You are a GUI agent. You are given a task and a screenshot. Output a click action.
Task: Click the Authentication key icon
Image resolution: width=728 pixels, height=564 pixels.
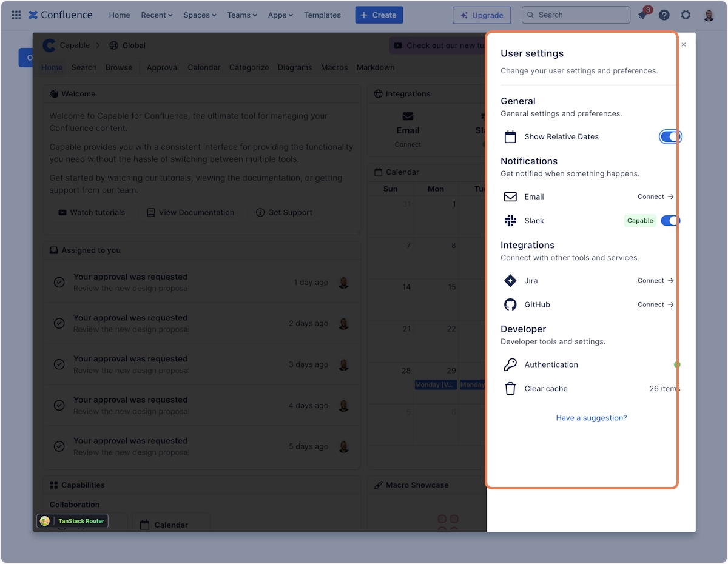click(510, 364)
